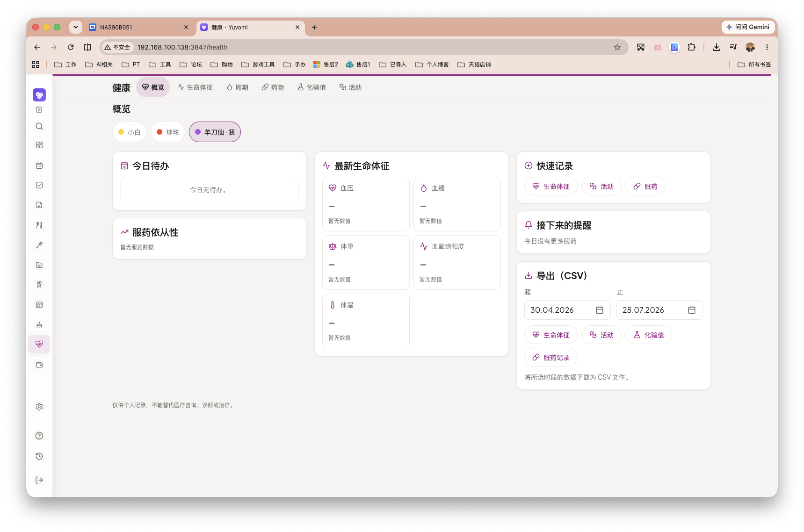Open the contacts card icon in sidebar
This screenshot has height=532, width=804.
(x=39, y=305)
